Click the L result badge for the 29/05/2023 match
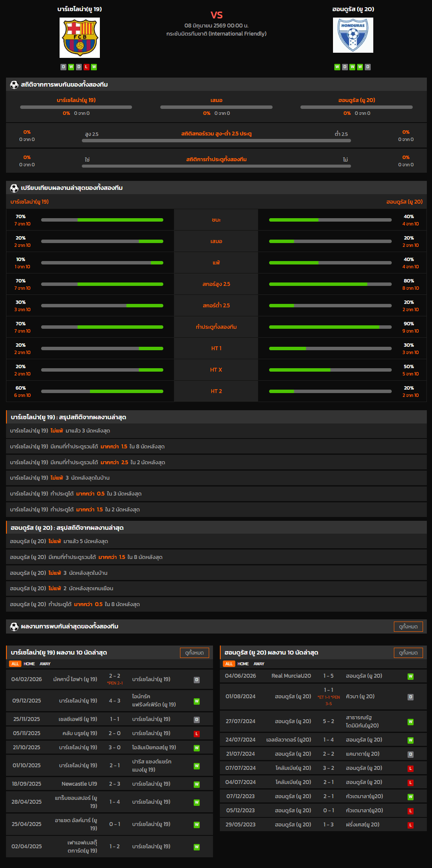This screenshot has height=868, width=432. point(411,825)
